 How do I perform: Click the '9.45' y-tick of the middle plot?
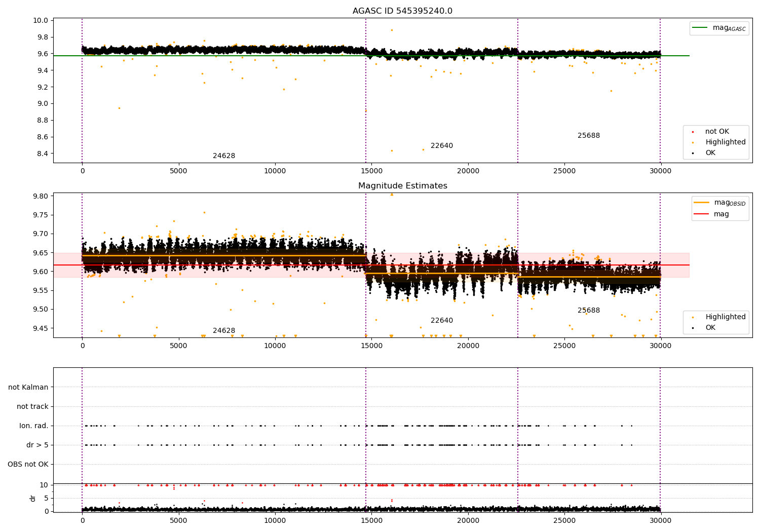pyautogui.click(x=42, y=328)
